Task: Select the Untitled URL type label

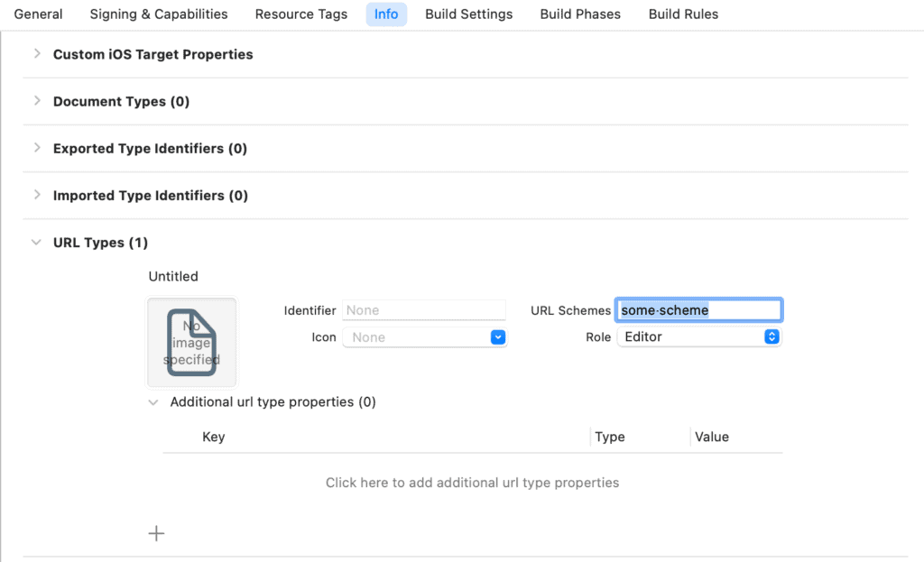Action: point(173,276)
